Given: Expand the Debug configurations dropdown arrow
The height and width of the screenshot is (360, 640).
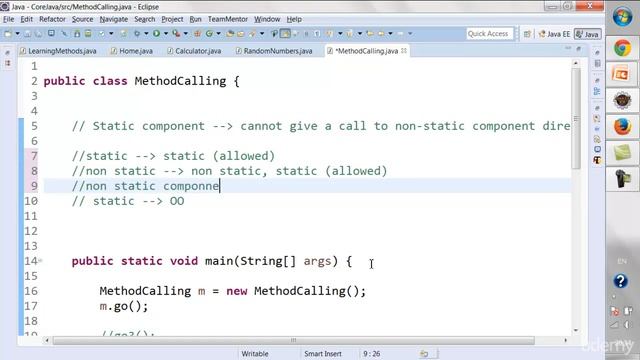Looking at the screenshot, I should point(146,33).
